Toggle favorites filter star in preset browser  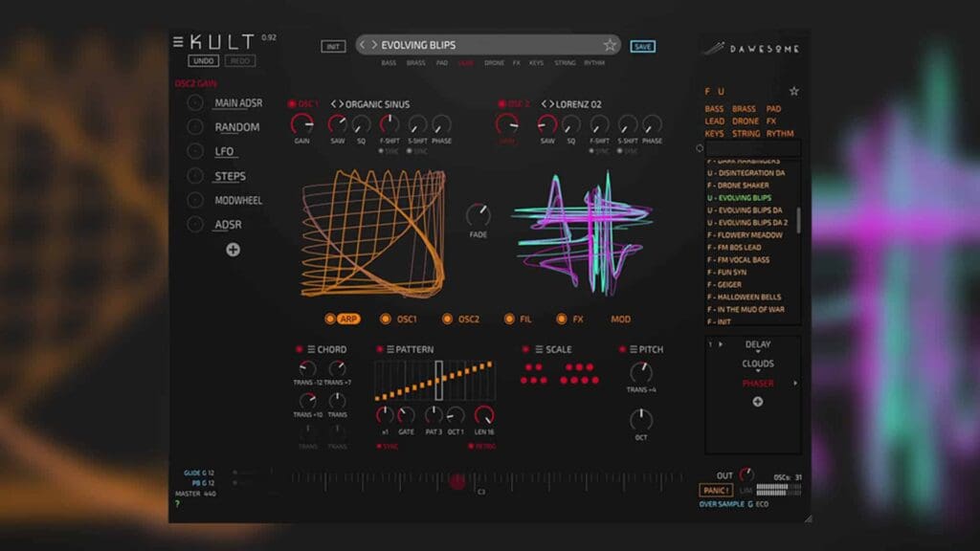tap(793, 91)
